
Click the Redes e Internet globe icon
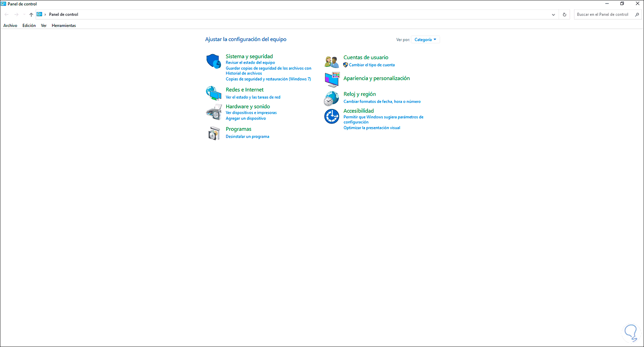(213, 93)
